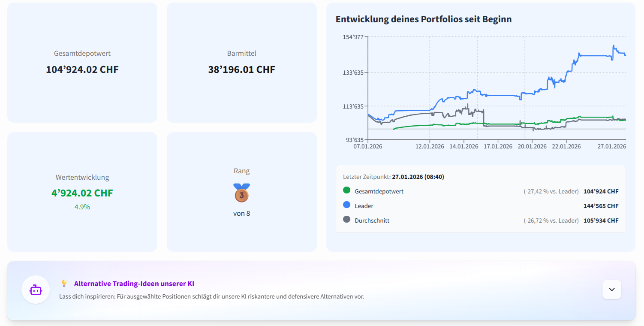
Task: Click the 12.01.2026 date on chart axis
Action: 430,146
